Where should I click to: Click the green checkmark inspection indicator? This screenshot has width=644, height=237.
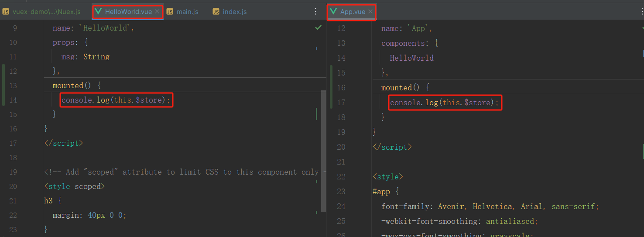tap(318, 27)
